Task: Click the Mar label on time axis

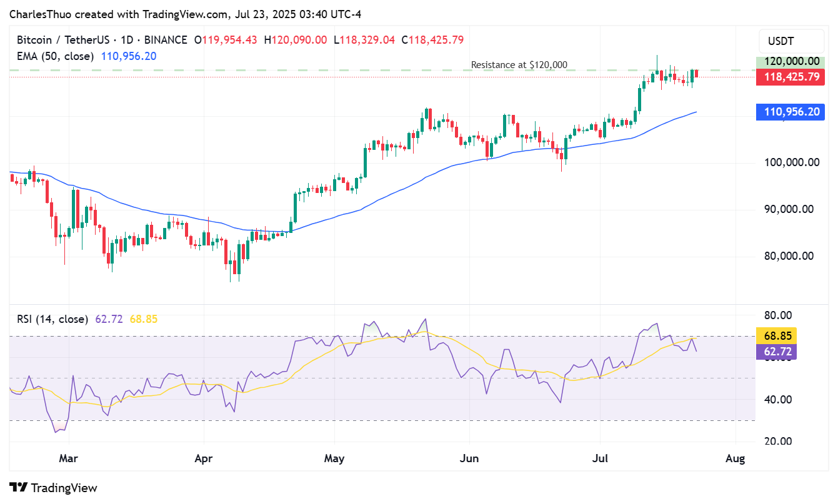Action: coord(68,459)
